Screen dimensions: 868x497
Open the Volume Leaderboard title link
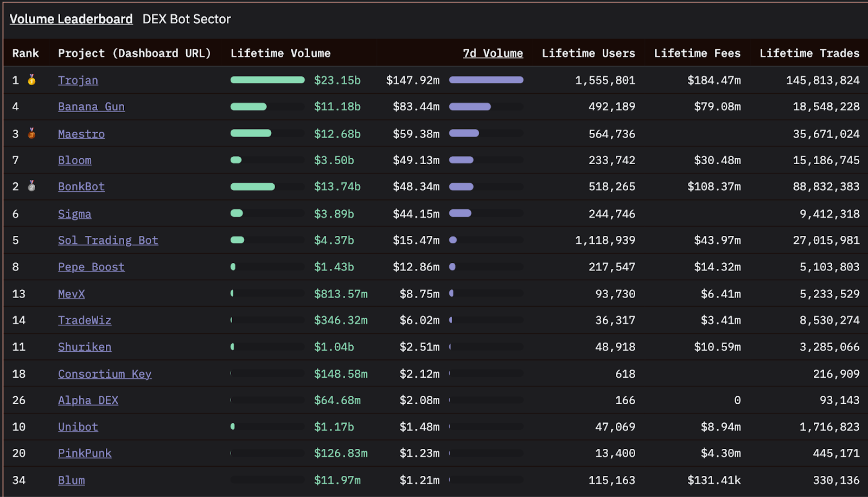point(71,19)
